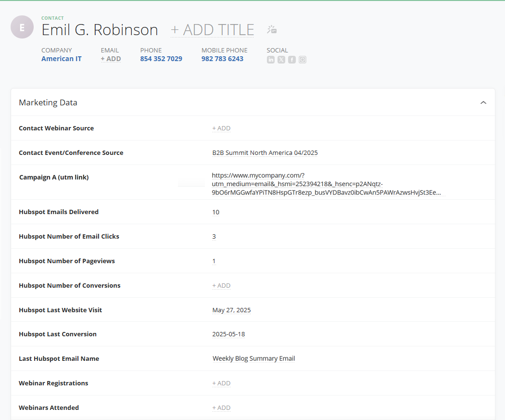Add a title for the contact

tap(212, 30)
